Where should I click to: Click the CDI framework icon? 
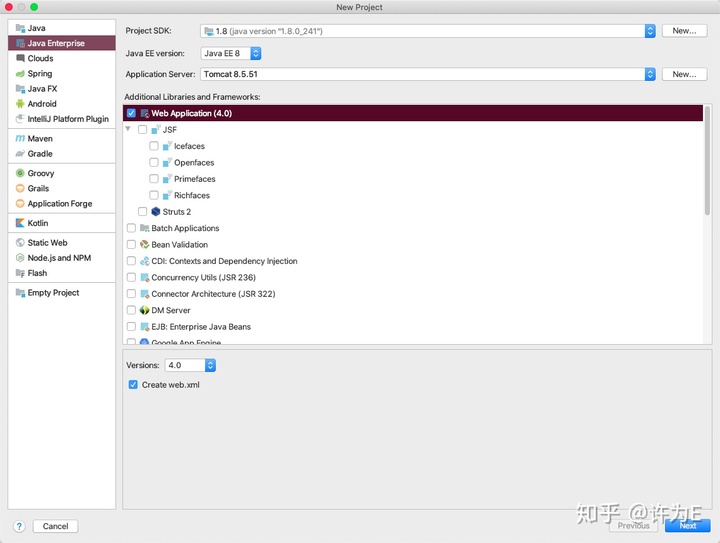[145, 261]
